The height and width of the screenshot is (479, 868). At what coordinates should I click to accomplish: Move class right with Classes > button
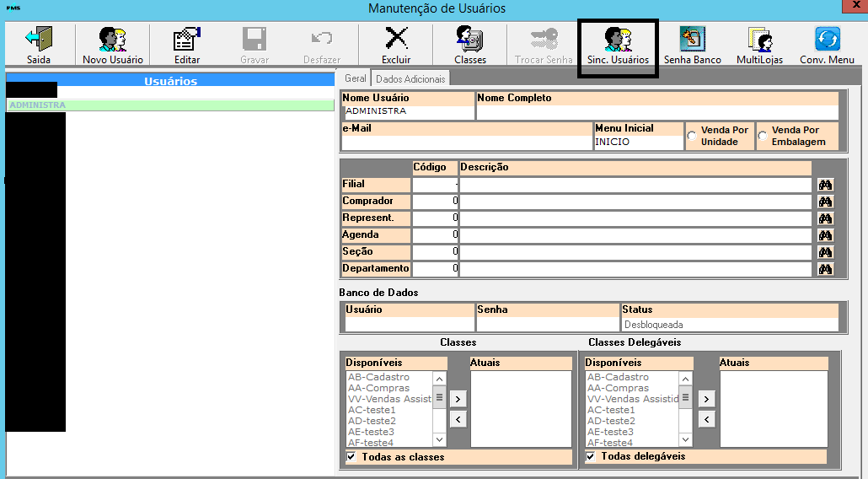[458, 399]
